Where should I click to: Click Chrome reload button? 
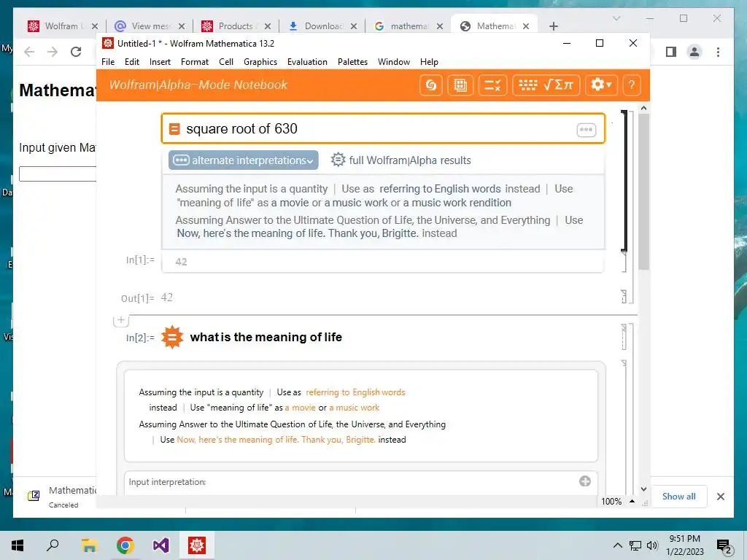coord(76,52)
